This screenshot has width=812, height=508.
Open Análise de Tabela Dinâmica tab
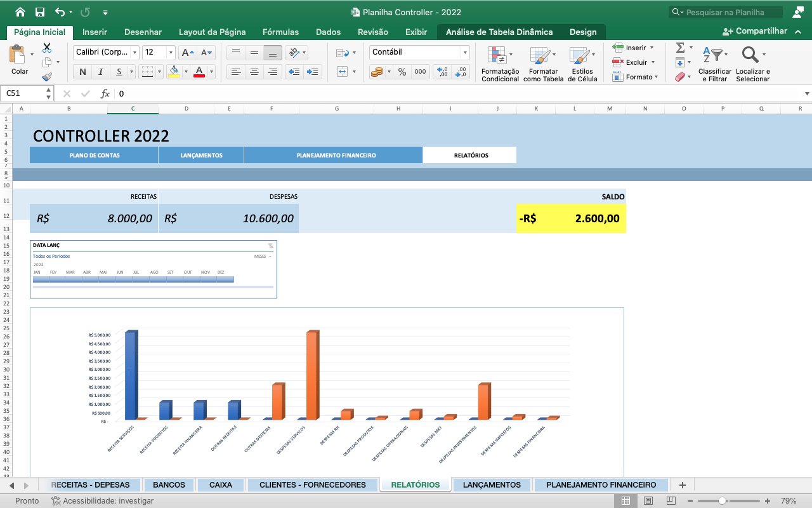click(x=499, y=32)
